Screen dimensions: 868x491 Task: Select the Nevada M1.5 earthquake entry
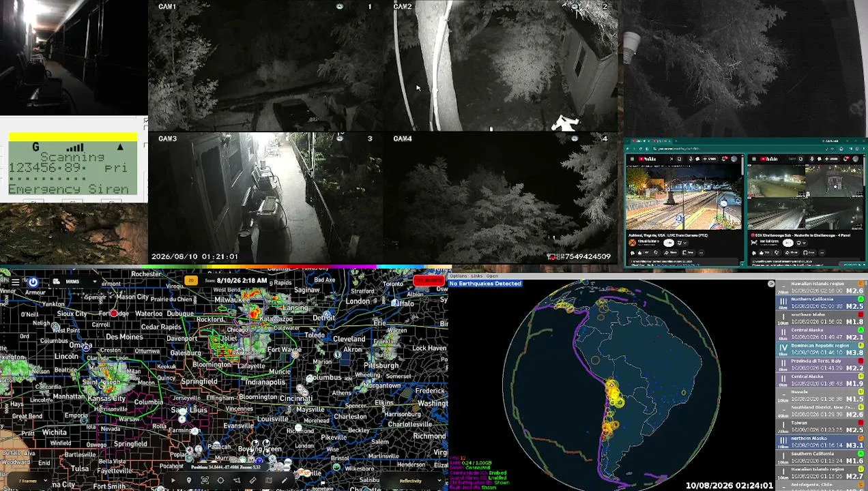(x=821, y=396)
